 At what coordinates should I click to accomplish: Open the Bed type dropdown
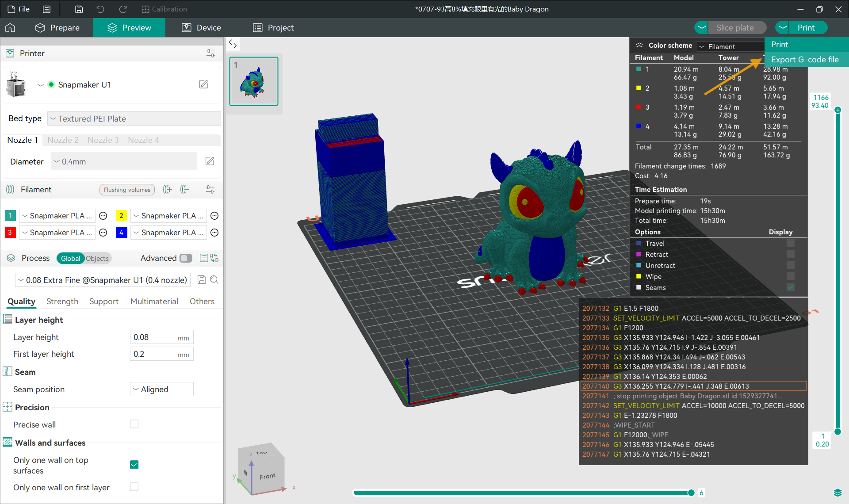pos(134,118)
